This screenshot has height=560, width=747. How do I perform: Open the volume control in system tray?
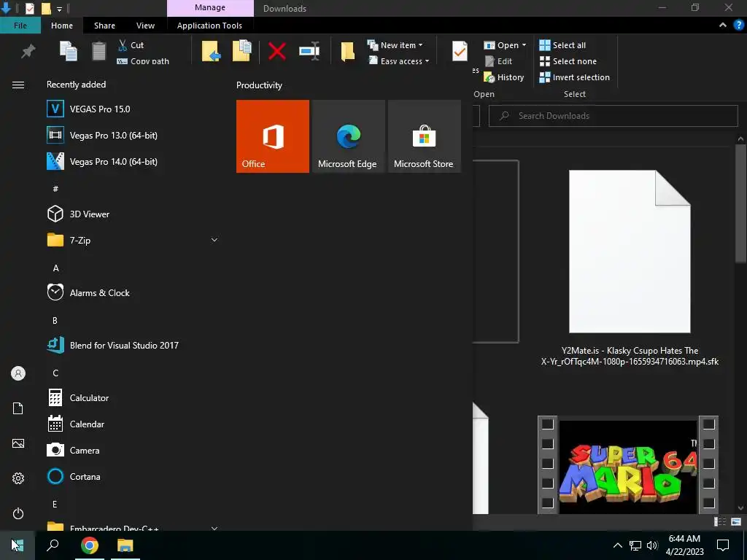click(x=652, y=545)
